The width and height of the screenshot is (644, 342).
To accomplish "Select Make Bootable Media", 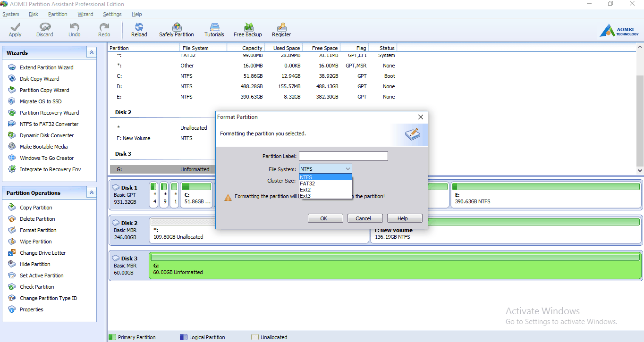I will [38, 147].
